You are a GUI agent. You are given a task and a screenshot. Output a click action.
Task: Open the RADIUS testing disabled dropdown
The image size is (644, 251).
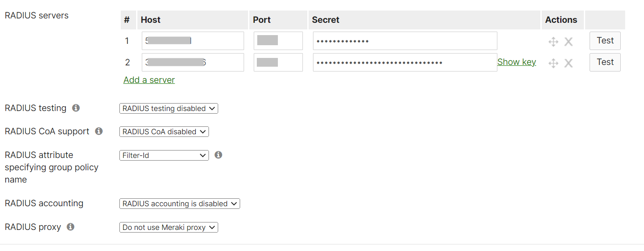click(169, 108)
